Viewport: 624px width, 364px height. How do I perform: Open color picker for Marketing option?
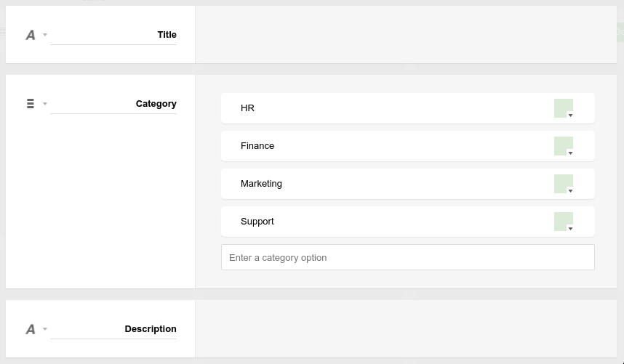coord(564,184)
